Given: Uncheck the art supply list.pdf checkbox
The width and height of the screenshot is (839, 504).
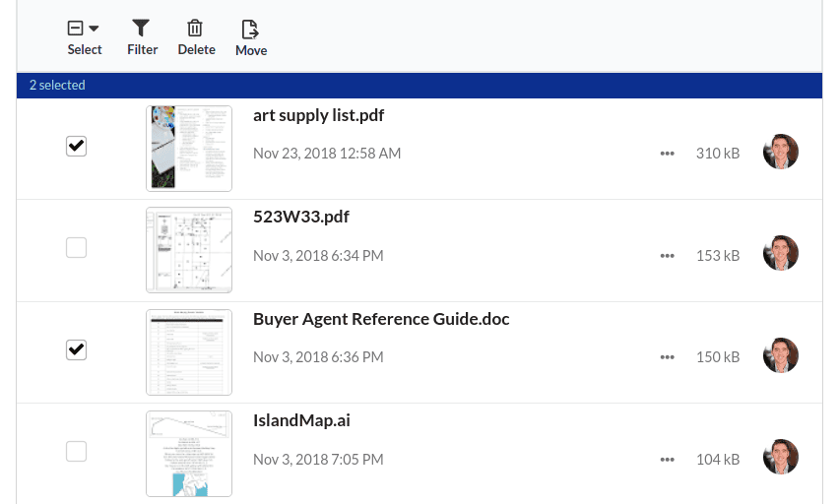Looking at the screenshot, I should (x=76, y=146).
